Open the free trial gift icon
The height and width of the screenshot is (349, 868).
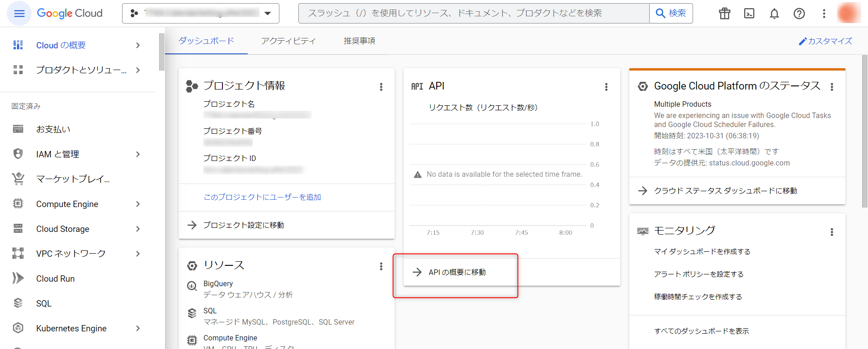coord(724,14)
